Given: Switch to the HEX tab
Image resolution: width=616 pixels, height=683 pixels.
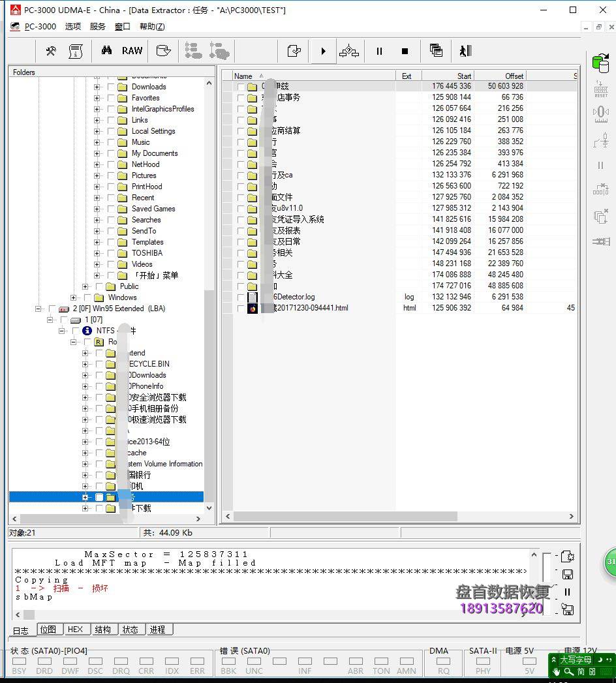Looking at the screenshot, I should coord(75,630).
